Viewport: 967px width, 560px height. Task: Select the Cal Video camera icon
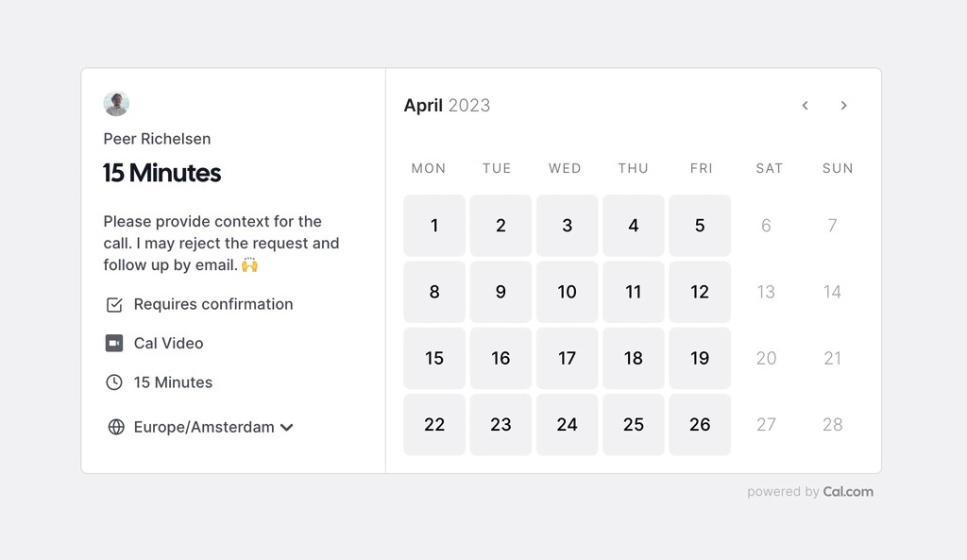(114, 343)
